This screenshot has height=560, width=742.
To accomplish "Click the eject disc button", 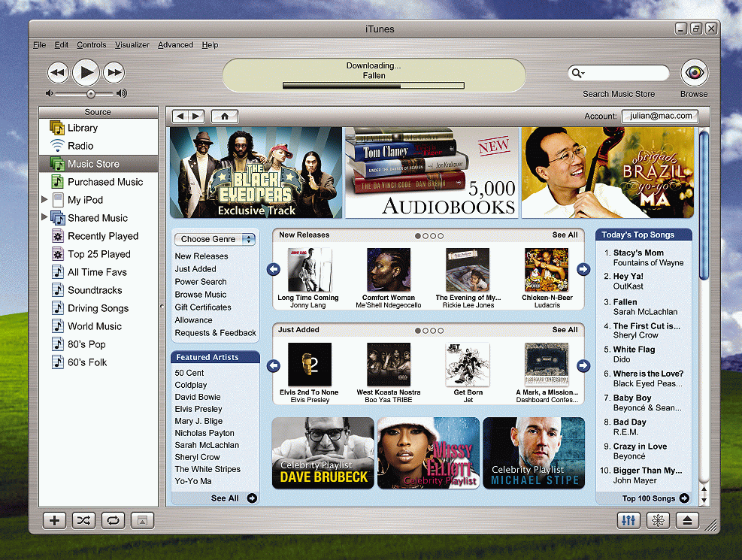I will [x=688, y=521].
